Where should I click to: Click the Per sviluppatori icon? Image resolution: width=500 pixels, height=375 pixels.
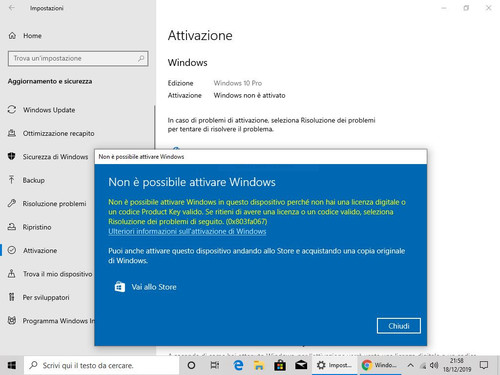coord(12,297)
